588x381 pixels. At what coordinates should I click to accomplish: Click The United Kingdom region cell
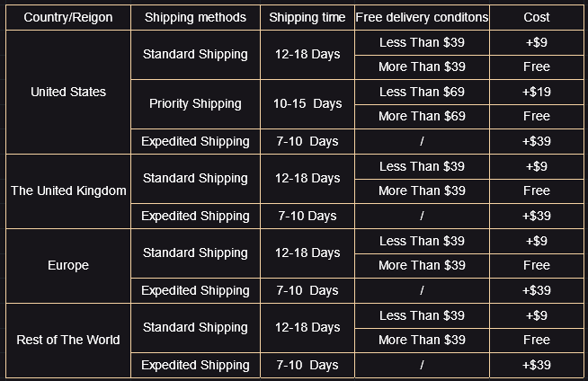pos(68,191)
